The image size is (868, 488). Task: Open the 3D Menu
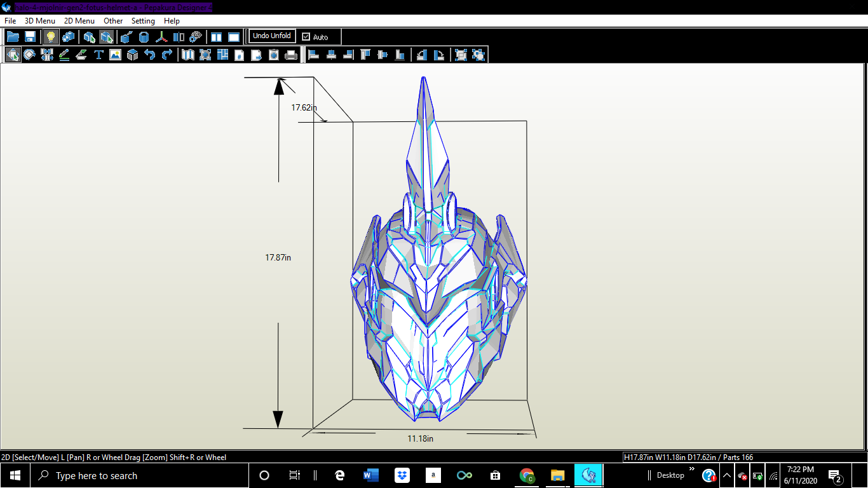40,21
